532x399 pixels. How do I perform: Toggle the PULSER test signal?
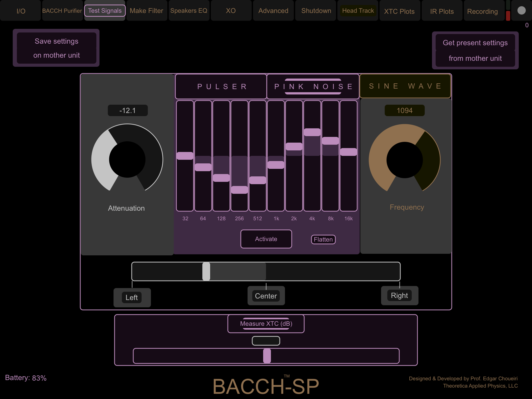221,87
